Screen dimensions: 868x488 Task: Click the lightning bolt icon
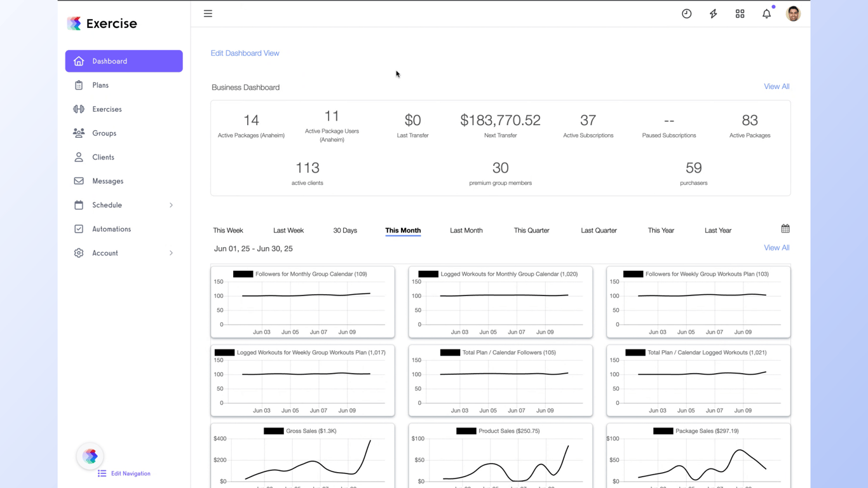tap(713, 13)
